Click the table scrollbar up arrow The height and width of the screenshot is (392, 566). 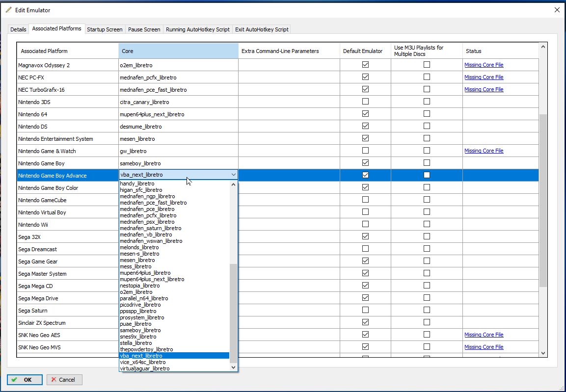543,47
